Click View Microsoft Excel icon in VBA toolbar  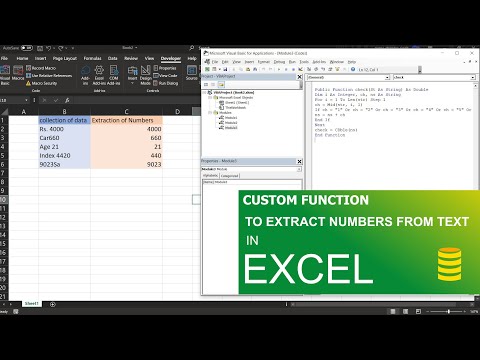pos(207,69)
